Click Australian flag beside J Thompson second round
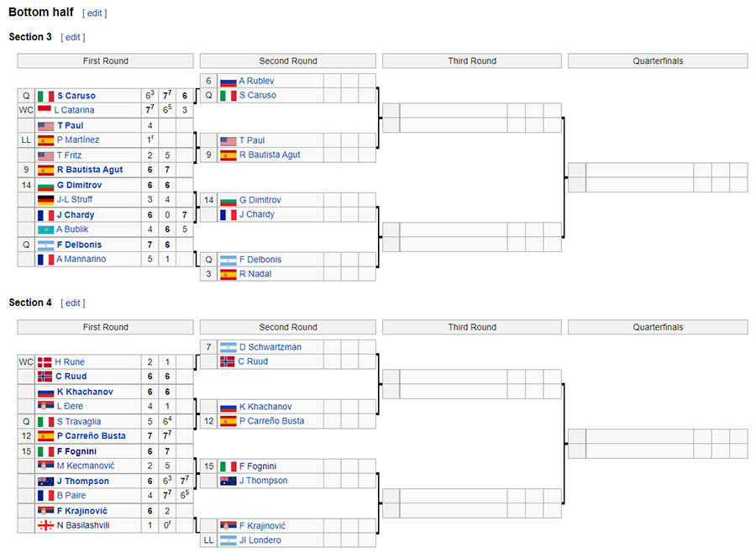Screen dimensions: 756x553 pos(228,481)
